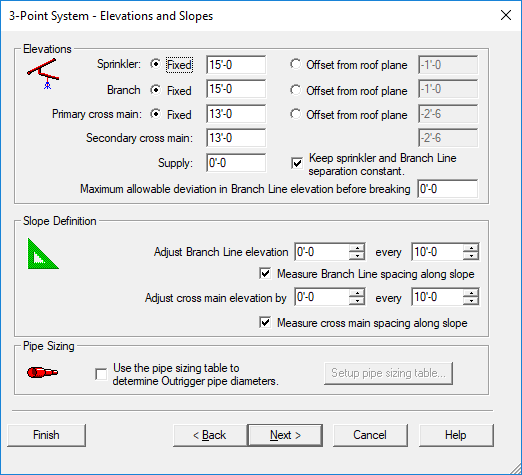Cancel the wizard dialog
522x475 pixels.
[370, 435]
